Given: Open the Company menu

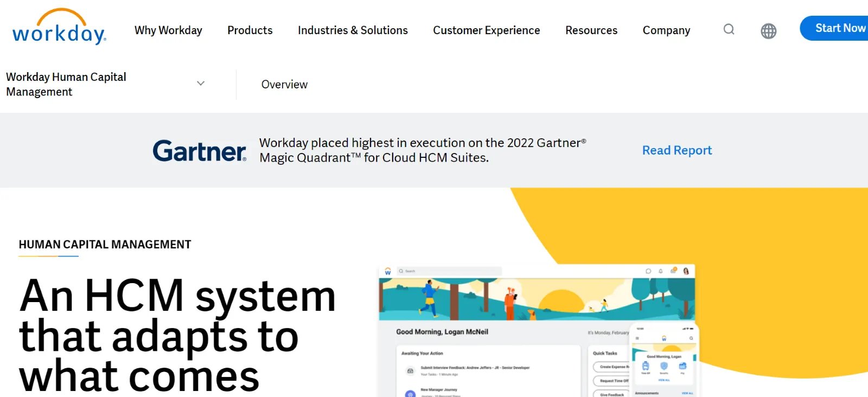Looking at the screenshot, I should point(667,30).
